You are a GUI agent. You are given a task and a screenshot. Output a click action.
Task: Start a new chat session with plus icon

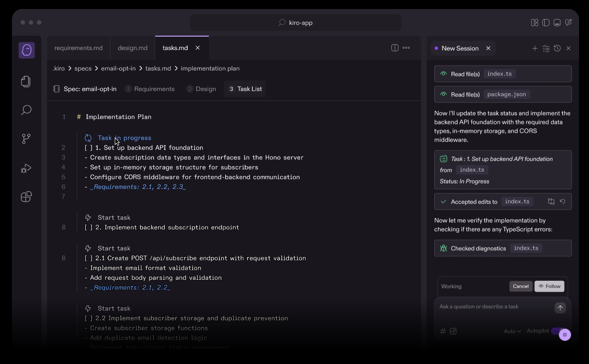(x=535, y=48)
